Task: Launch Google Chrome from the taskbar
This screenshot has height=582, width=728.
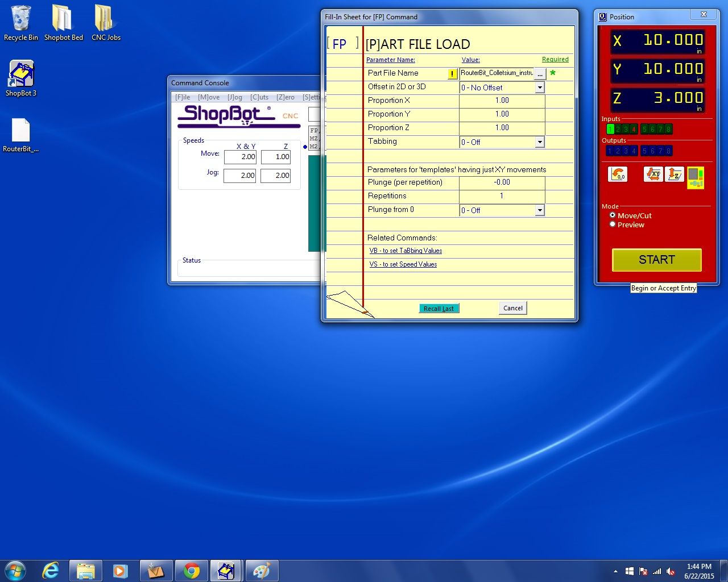Action: point(192,571)
